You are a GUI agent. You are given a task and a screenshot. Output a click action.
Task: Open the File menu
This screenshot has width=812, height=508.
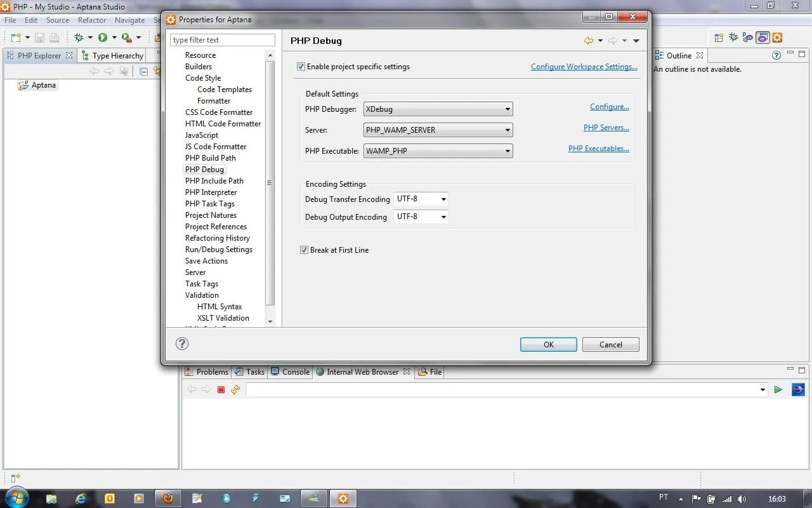10,20
